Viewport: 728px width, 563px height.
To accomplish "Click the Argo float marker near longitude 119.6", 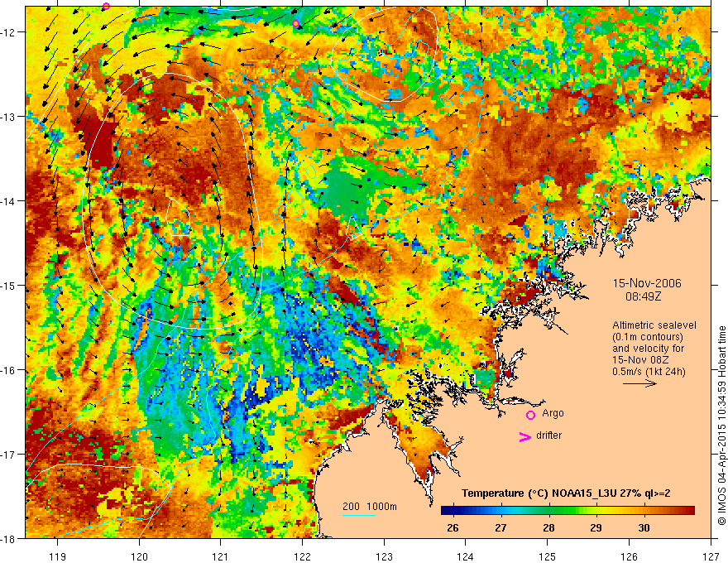I will point(106,6).
